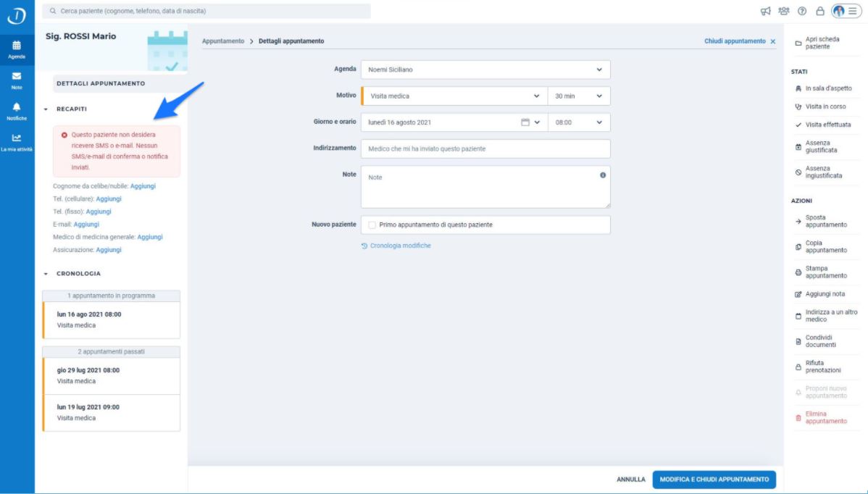The height and width of the screenshot is (494, 868).
Task: Open the date dropdown lunedì 16 agosto 2021
Action: [x=454, y=123]
